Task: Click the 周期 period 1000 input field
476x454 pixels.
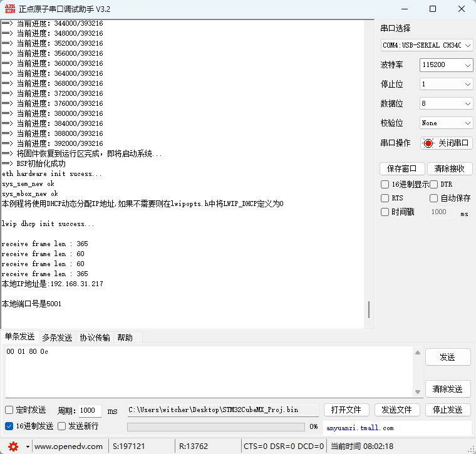Action: coord(90,411)
